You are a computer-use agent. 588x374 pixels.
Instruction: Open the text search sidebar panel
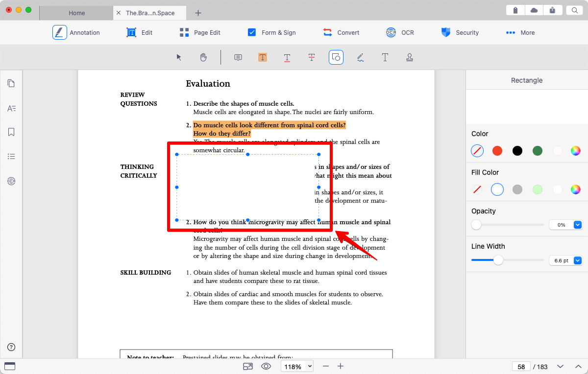(x=11, y=108)
